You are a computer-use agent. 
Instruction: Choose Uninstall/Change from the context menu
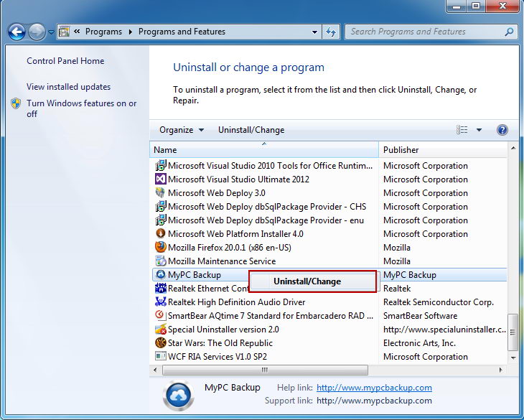coord(312,281)
